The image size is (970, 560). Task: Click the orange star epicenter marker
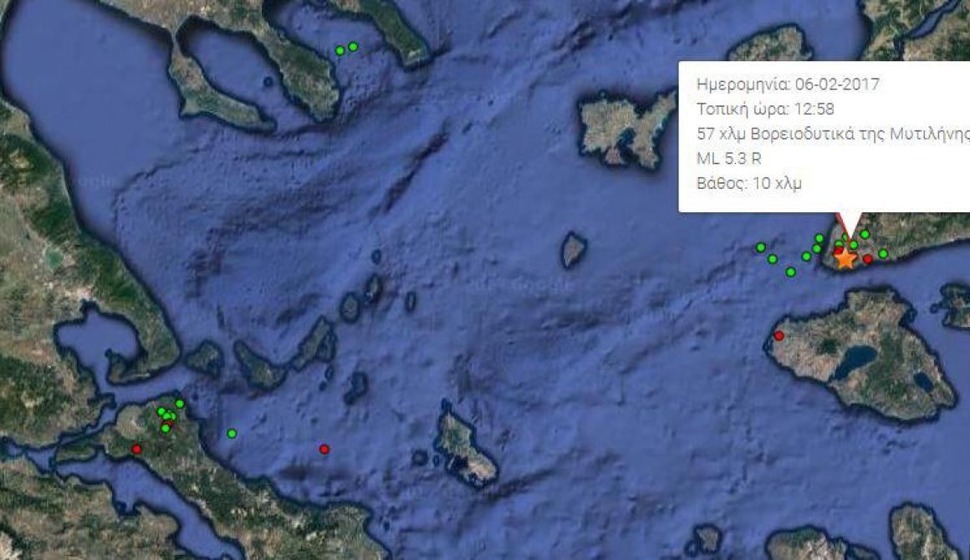(x=845, y=257)
